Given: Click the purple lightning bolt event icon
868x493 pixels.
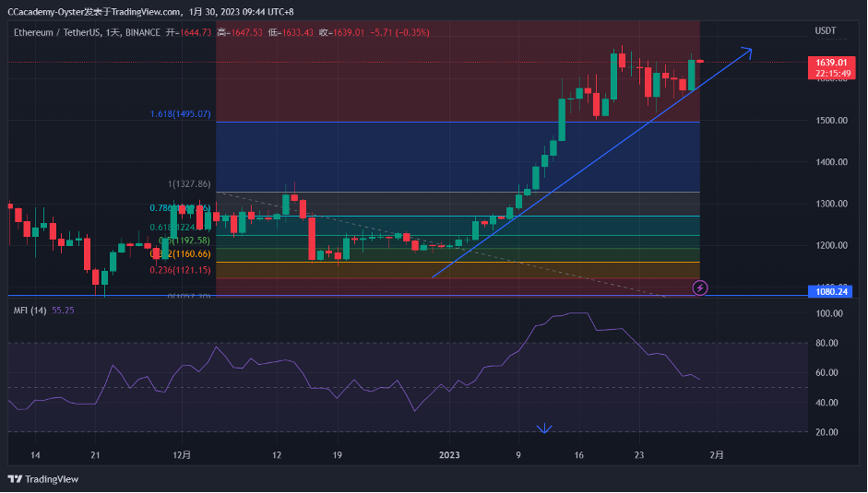Looking at the screenshot, I should [x=700, y=288].
